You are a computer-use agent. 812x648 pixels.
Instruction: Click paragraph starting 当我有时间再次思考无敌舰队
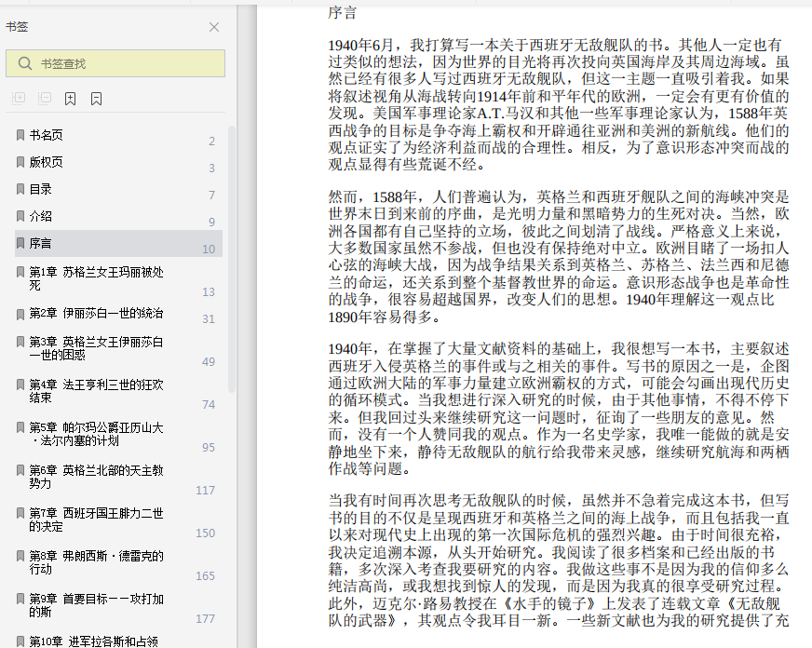pyautogui.click(x=559, y=560)
